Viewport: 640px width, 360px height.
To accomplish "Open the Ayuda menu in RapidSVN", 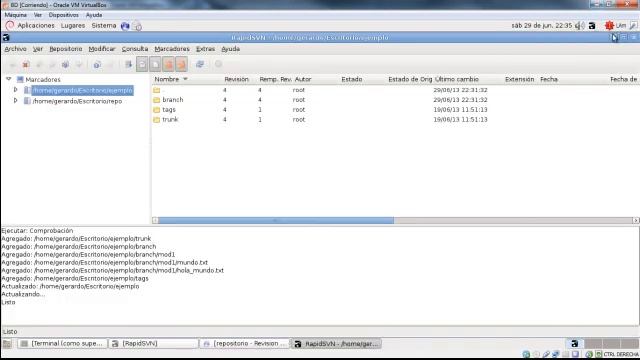I will coord(231,49).
